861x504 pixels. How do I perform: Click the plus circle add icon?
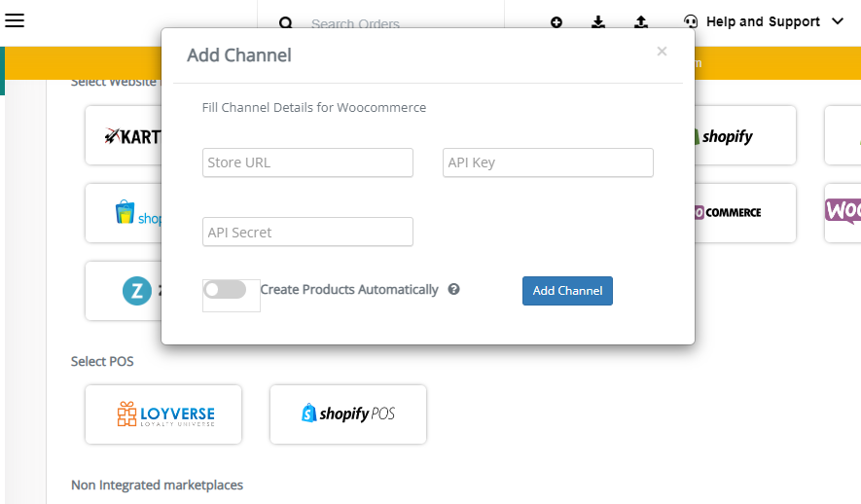pyautogui.click(x=556, y=22)
